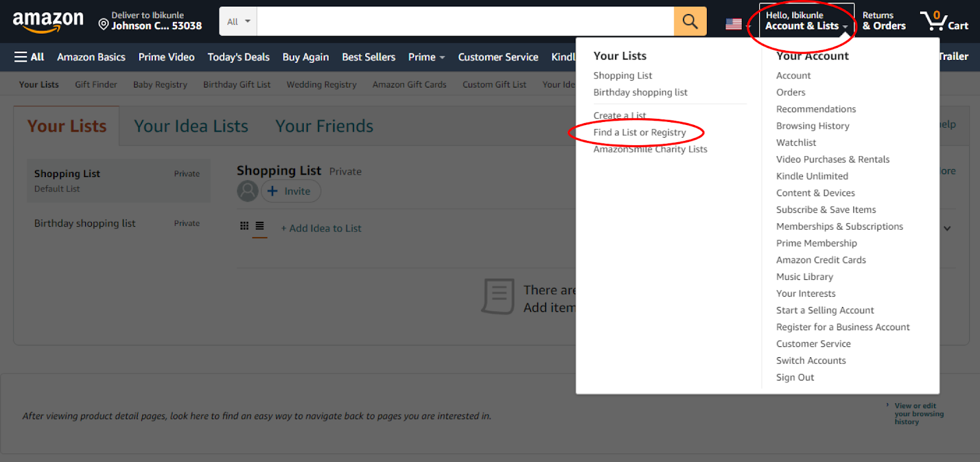Open Amazon Basics
The image size is (980, 462).
(x=91, y=57)
